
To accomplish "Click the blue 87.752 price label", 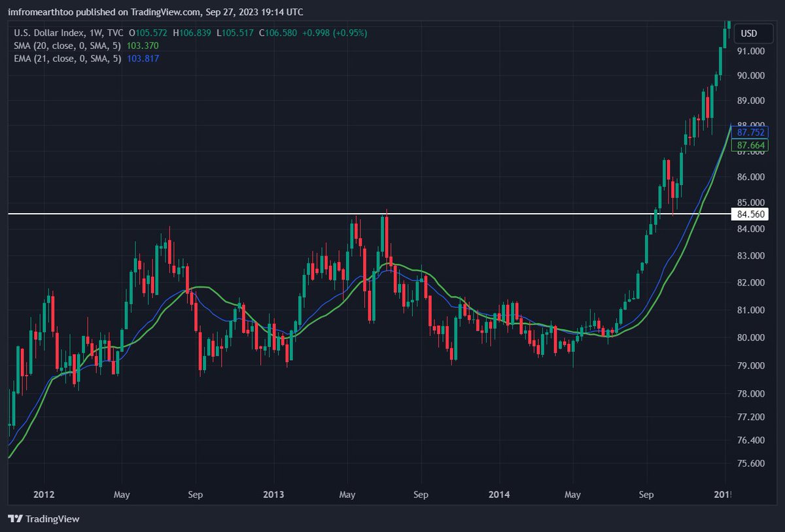I will pyautogui.click(x=750, y=132).
